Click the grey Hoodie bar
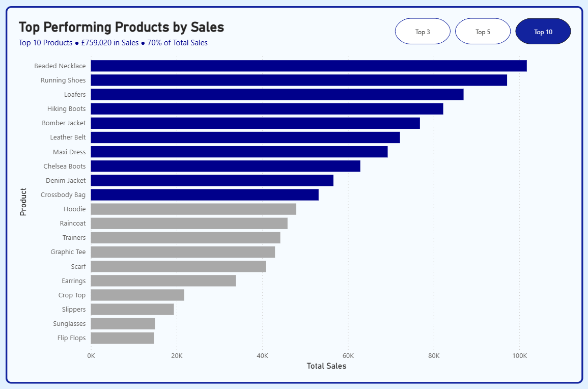The image size is (588, 389). tap(193, 209)
